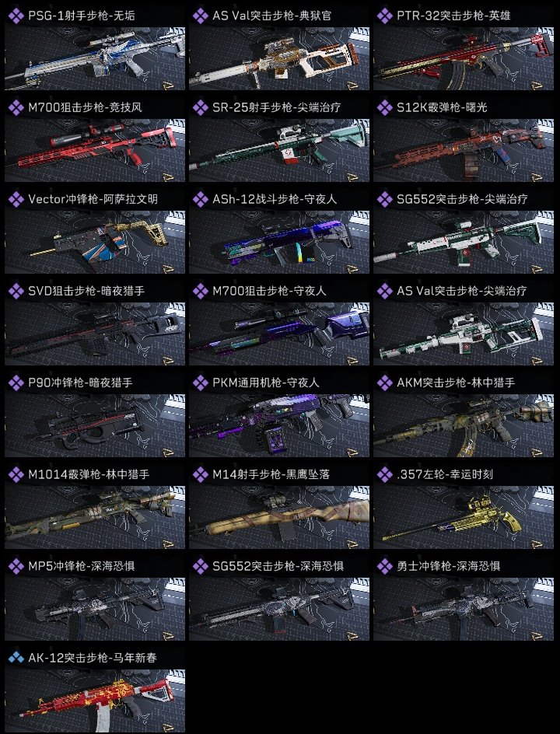
Task: Open the PTR-32突击步枪-英雄 weapon thumbnail
Action: [x=464, y=58]
